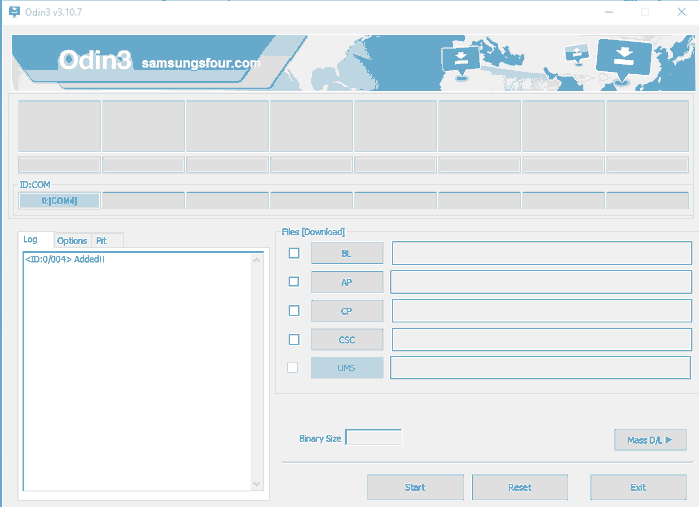The width and height of the screenshot is (699, 507).
Task: Tick the UMS checkbox
Action: click(x=292, y=368)
